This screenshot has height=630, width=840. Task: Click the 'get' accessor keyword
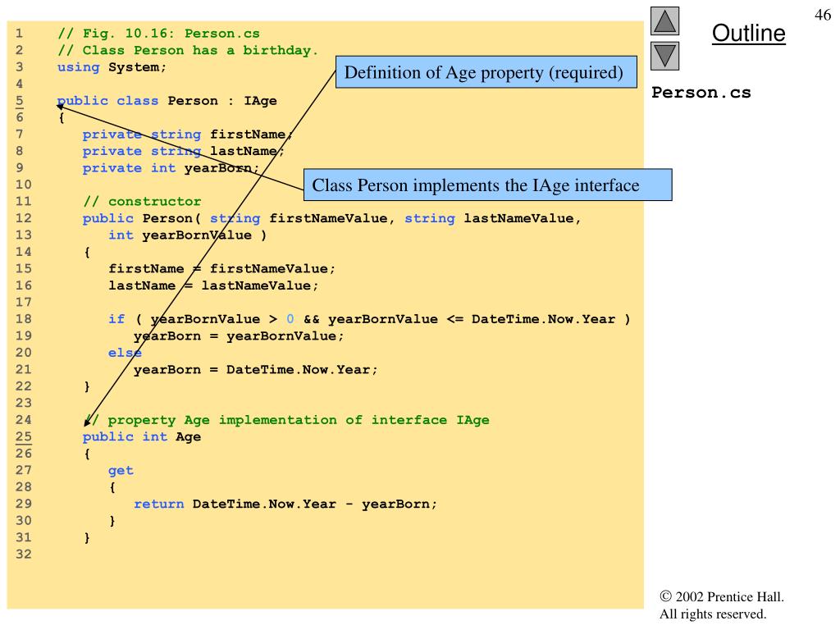click(x=121, y=471)
